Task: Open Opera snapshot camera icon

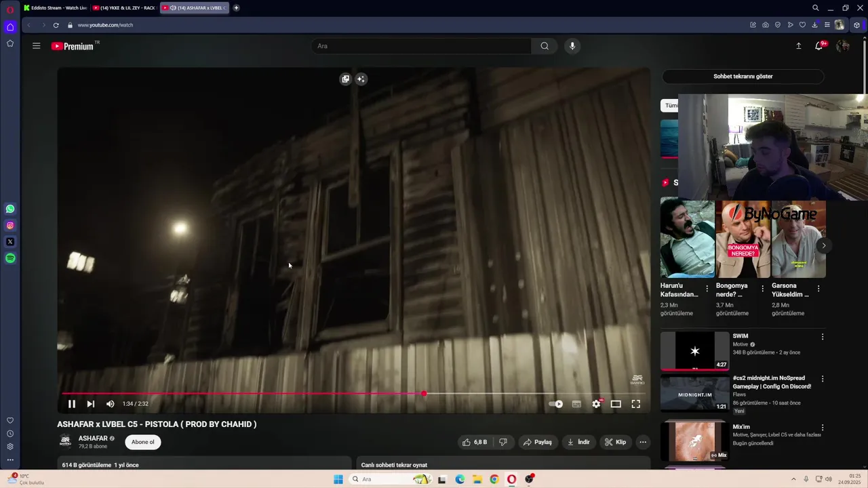Action: (x=766, y=25)
